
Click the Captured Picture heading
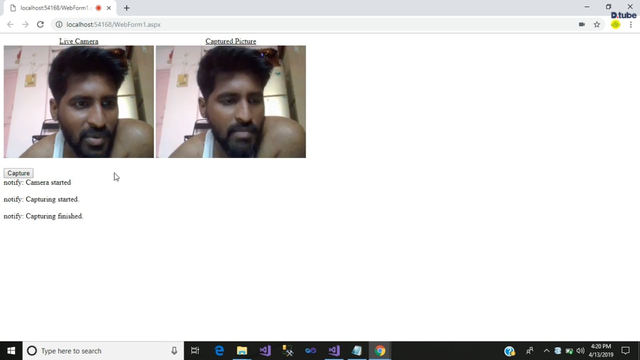pyautogui.click(x=231, y=41)
